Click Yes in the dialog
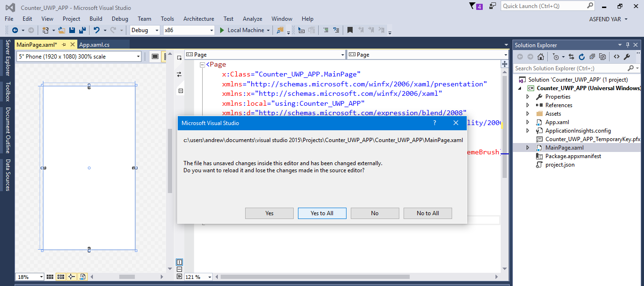 click(269, 213)
